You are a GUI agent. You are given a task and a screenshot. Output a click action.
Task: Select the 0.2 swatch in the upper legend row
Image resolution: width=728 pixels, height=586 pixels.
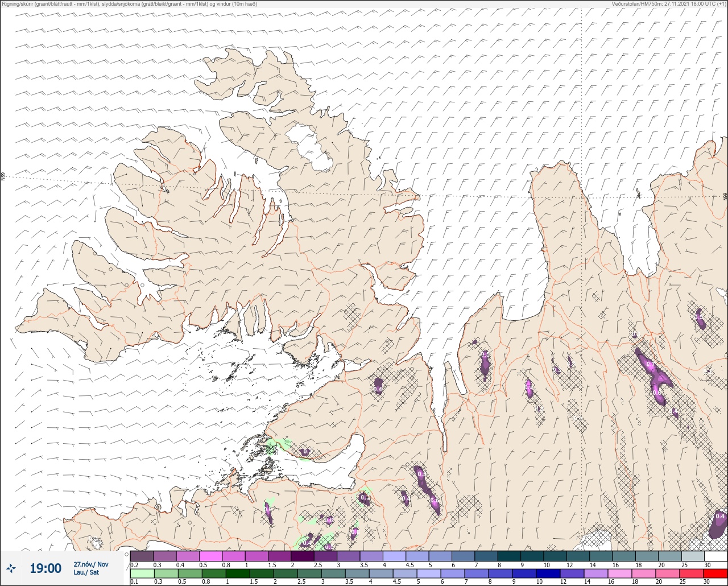(142, 556)
